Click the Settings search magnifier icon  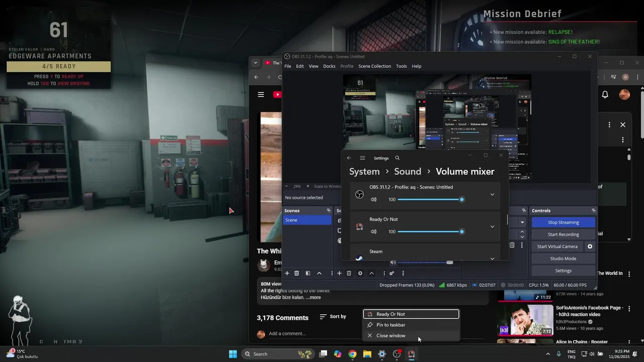(397, 158)
